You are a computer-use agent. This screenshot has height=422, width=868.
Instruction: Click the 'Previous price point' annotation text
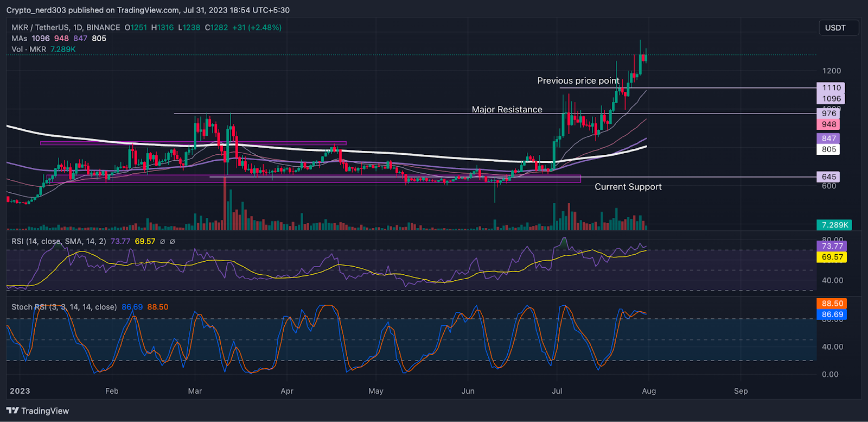[x=578, y=80]
